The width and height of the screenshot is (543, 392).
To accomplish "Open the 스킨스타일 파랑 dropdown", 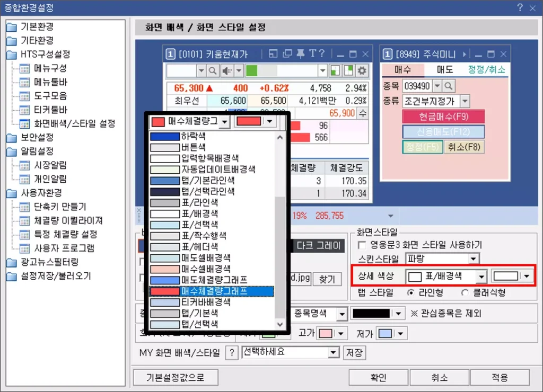I will [473, 259].
